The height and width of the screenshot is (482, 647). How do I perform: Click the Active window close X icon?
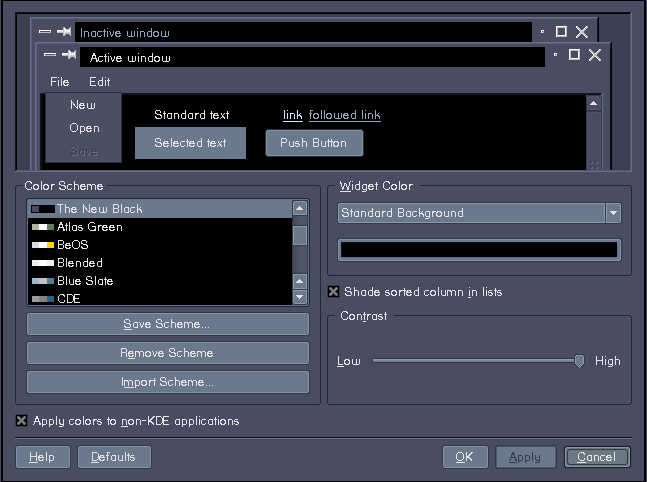(595, 55)
